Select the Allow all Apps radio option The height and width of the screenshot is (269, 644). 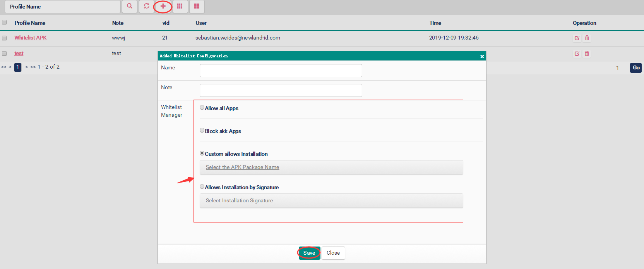click(x=202, y=108)
